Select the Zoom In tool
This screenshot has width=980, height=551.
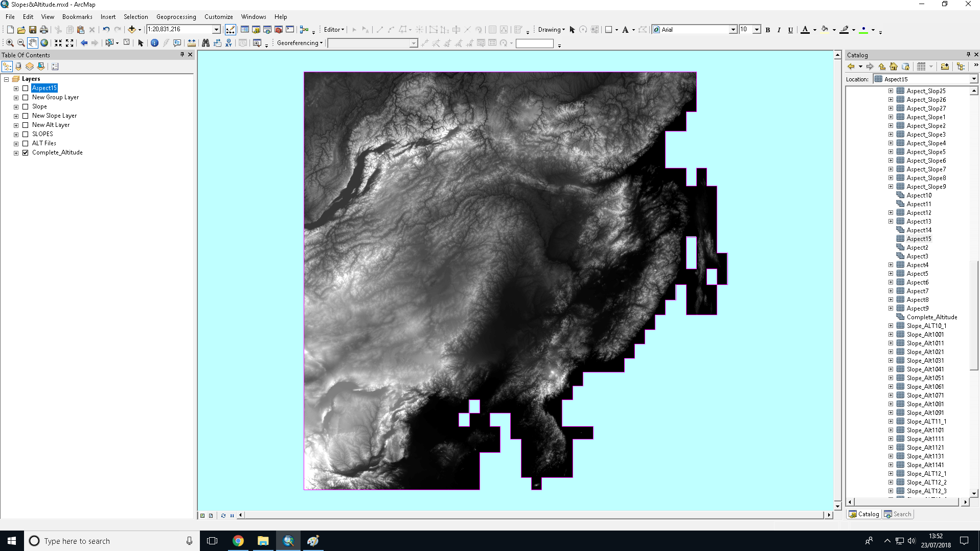pos(10,43)
